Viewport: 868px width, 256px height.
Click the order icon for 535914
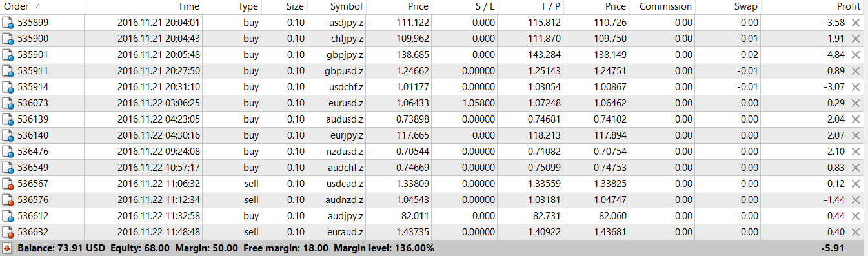click(8, 87)
